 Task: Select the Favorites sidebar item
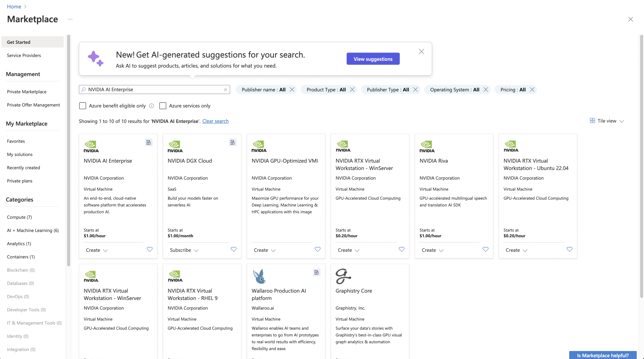16,141
